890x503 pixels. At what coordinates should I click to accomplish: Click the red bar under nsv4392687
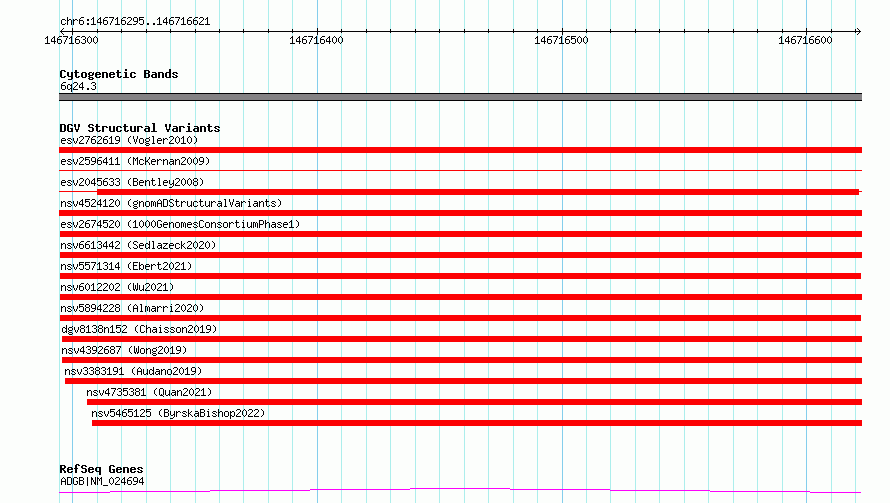(x=461, y=360)
